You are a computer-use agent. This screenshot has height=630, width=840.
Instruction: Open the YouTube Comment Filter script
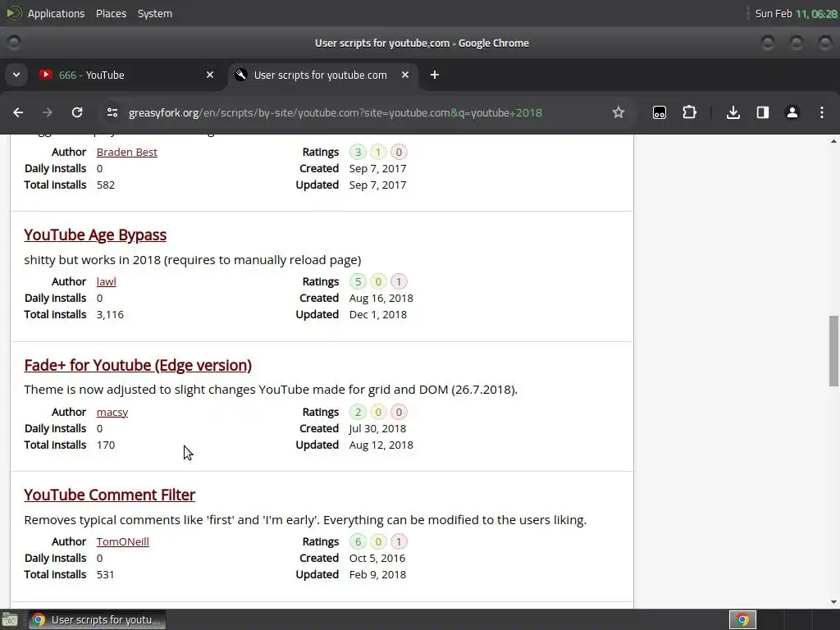pyautogui.click(x=109, y=495)
